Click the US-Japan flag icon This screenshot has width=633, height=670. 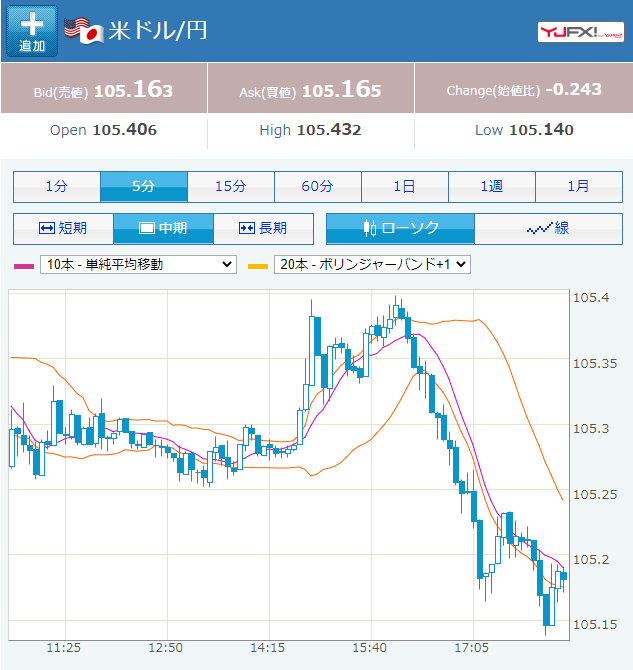coord(84,30)
